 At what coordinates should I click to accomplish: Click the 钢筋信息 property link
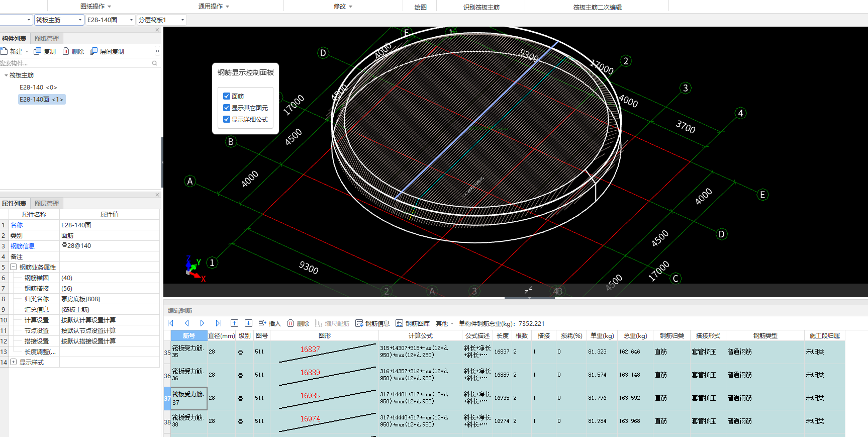pyautogui.click(x=23, y=246)
